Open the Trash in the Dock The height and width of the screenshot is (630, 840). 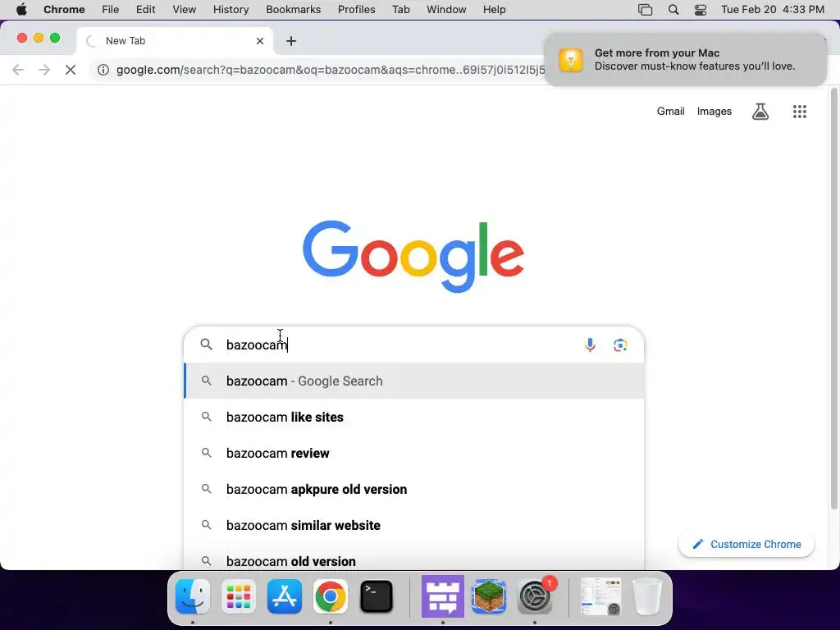(647, 596)
